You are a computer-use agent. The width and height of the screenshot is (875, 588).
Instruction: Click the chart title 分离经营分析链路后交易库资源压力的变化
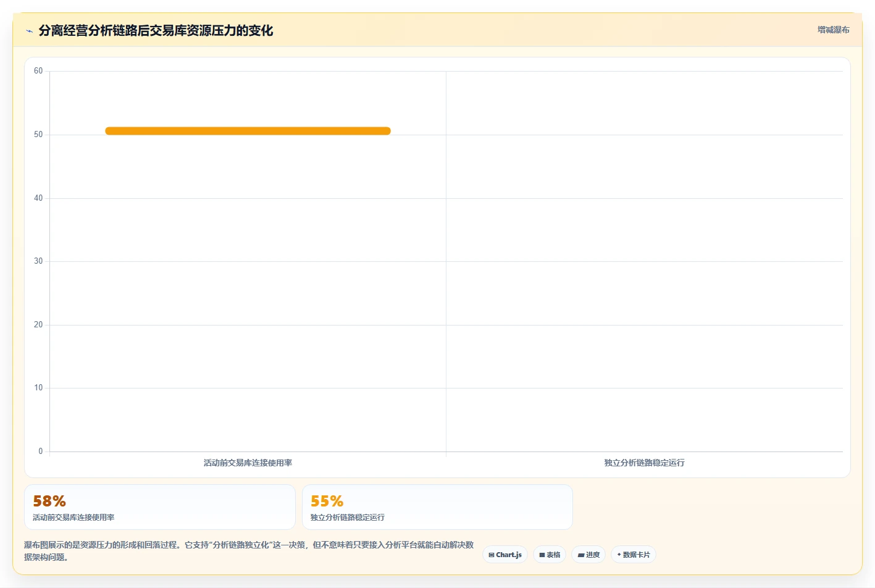pyautogui.click(x=156, y=30)
